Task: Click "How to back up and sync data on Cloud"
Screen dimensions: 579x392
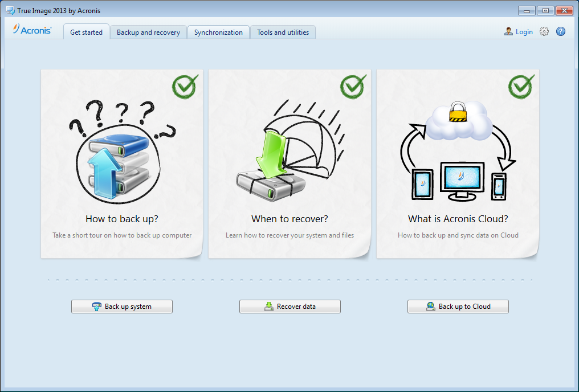Action: (x=458, y=235)
